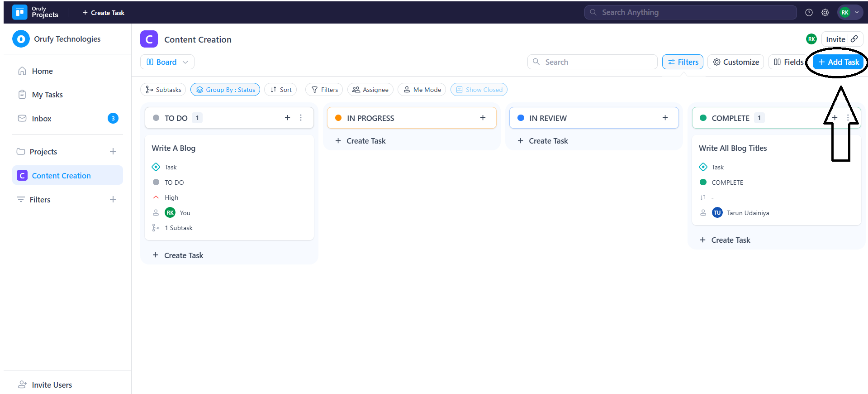Open TO DO column three-dot menu
The width and height of the screenshot is (868, 394).
(301, 118)
